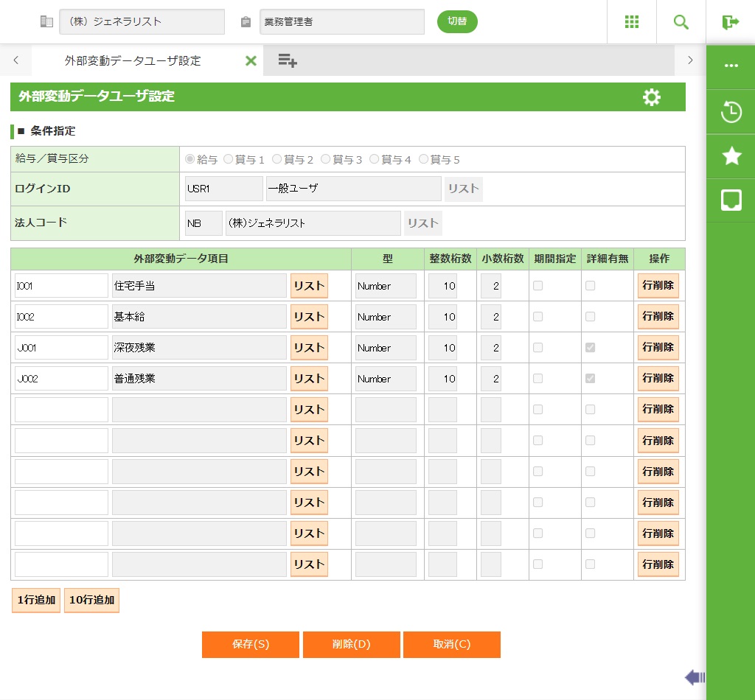
Task: Add new tab with plus list icon
Action: [x=288, y=61]
